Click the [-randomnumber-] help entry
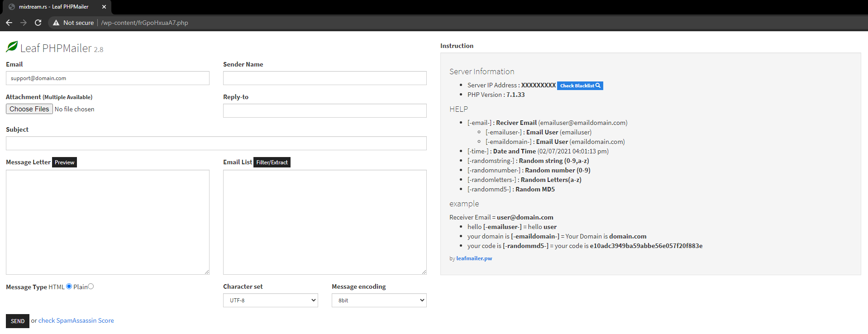This screenshot has width=868, height=334. [529, 170]
